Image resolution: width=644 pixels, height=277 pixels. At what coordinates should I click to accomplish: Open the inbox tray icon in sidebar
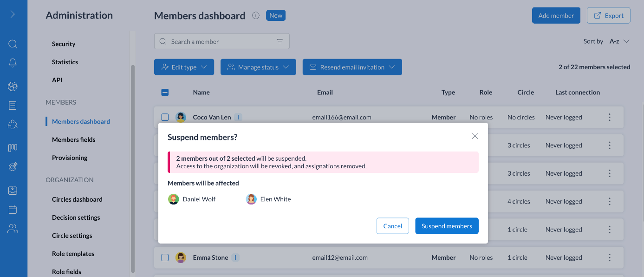(13, 190)
